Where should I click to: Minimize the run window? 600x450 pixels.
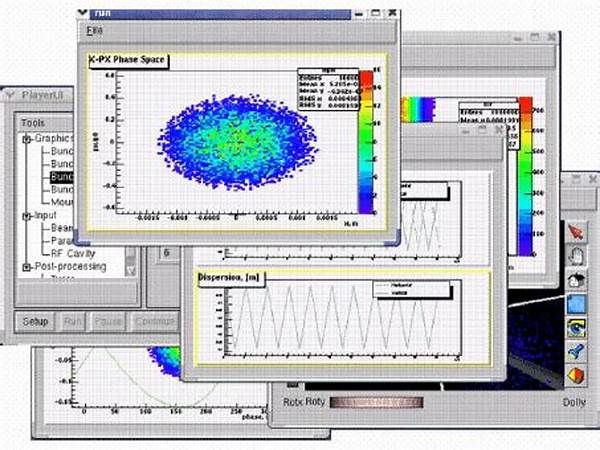pyautogui.click(x=359, y=13)
